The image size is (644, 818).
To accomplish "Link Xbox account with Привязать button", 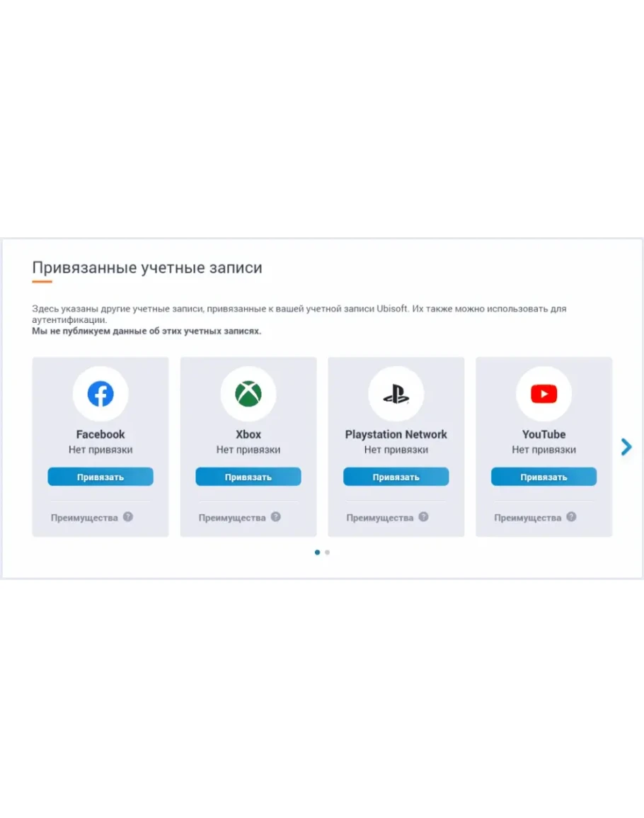I will point(248,477).
